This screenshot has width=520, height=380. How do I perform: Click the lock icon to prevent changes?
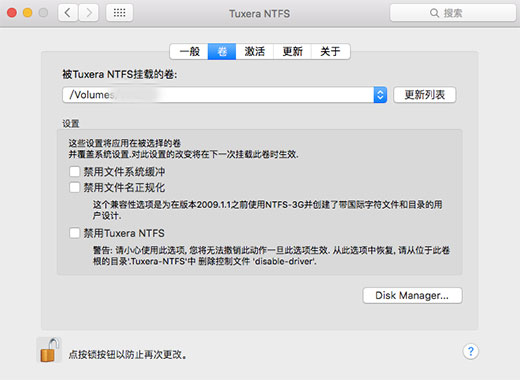click(49, 350)
